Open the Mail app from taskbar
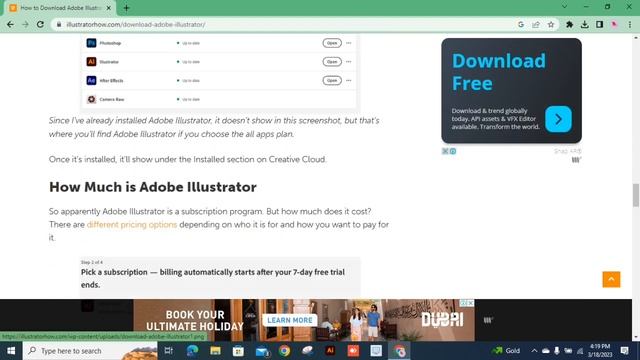 [x=262, y=351]
